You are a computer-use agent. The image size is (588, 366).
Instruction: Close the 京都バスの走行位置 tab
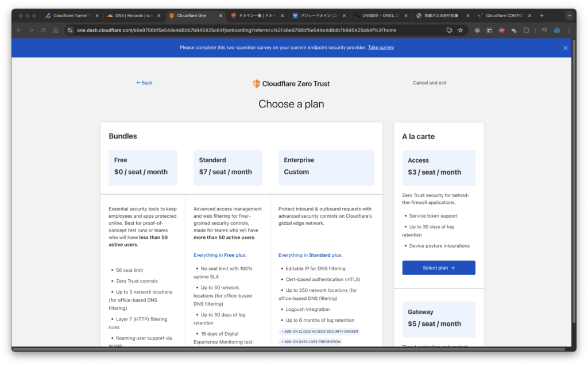(x=467, y=16)
